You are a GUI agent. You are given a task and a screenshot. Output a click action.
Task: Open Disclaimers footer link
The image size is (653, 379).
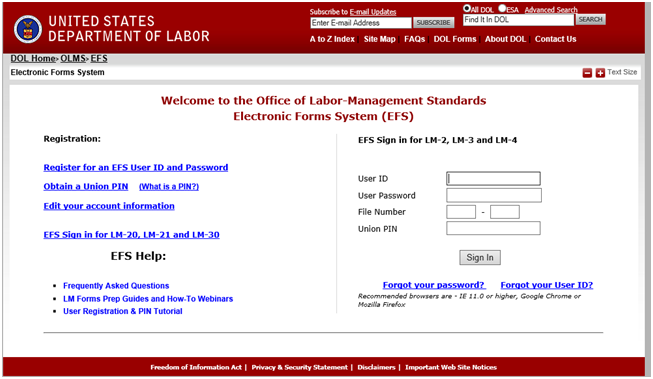376,367
